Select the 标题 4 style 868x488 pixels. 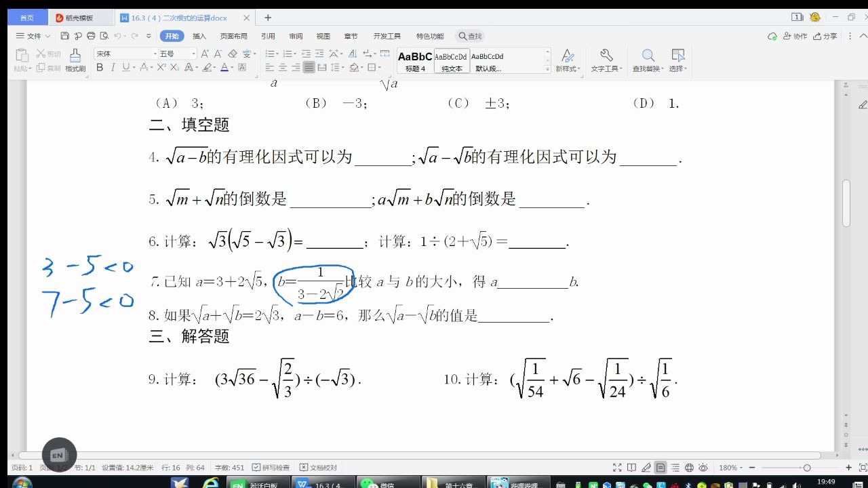coord(415,61)
